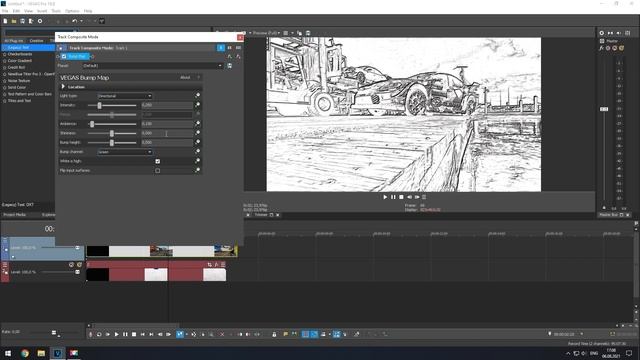
Task: Open the undo history dropdown arrow
Action: coord(81,21)
